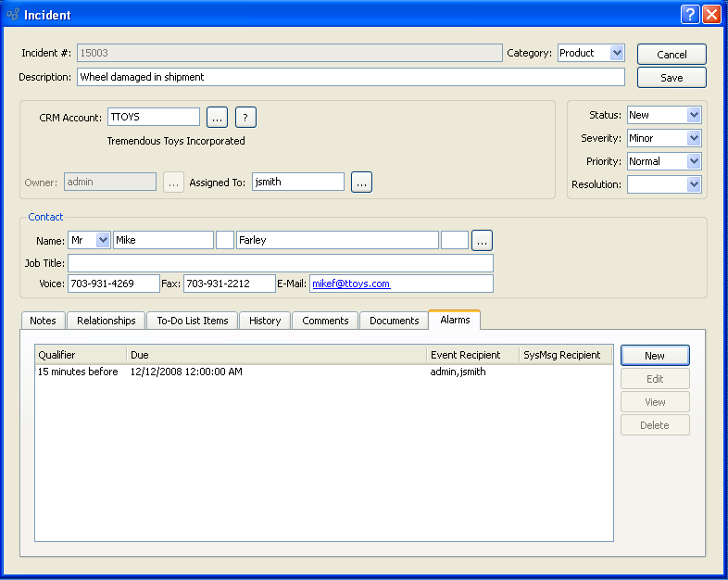Switch to the To-Do List Items tab
The width and height of the screenshot is (728, 580).
tap(192, 321)
